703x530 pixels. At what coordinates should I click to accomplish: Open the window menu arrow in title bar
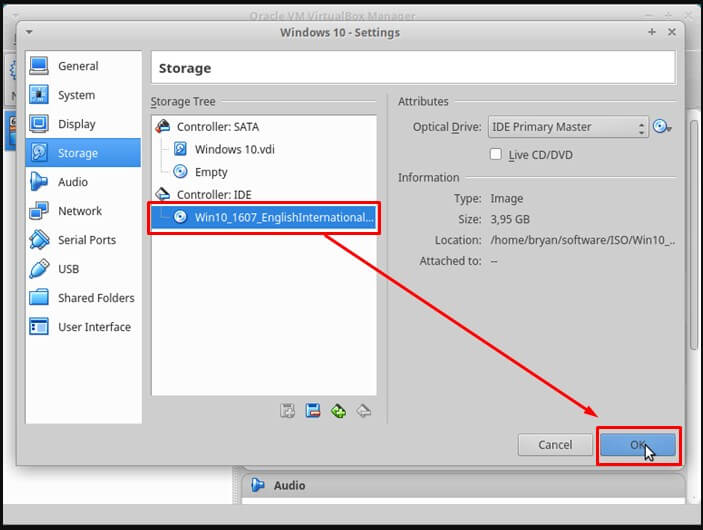click(29, 32)
